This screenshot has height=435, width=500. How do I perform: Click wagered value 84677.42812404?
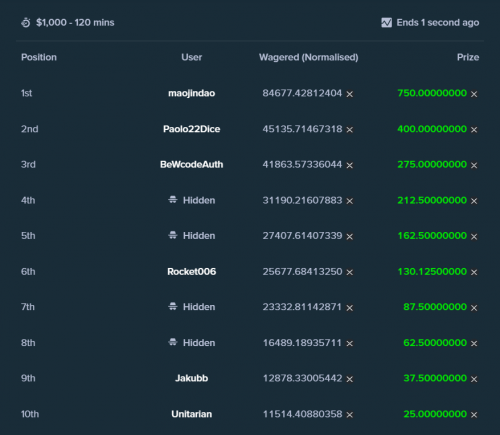302,93
